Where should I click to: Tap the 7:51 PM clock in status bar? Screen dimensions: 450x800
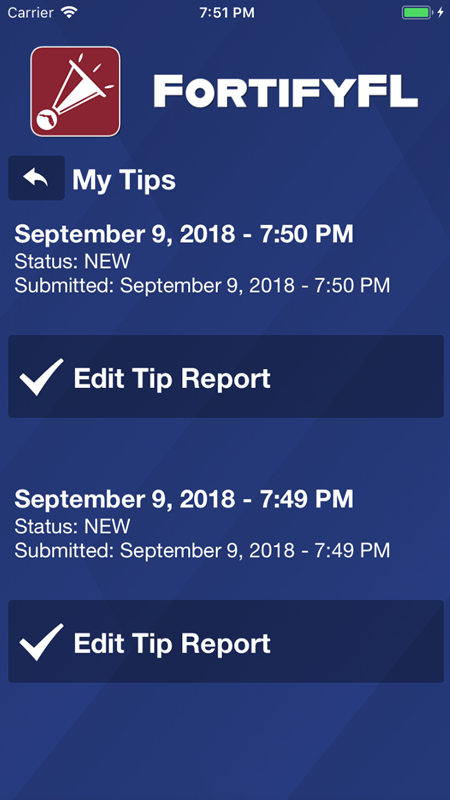pos(227,13)
